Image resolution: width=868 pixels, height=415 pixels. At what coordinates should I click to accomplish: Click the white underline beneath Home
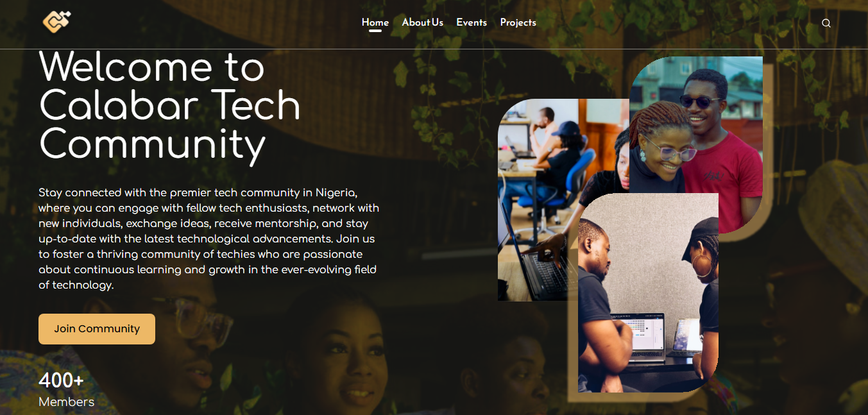[375, 30]
